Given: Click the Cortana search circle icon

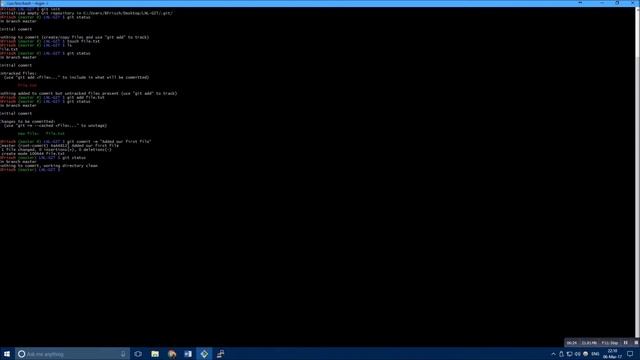Looking at the screenshot, I should coord(22,354).
